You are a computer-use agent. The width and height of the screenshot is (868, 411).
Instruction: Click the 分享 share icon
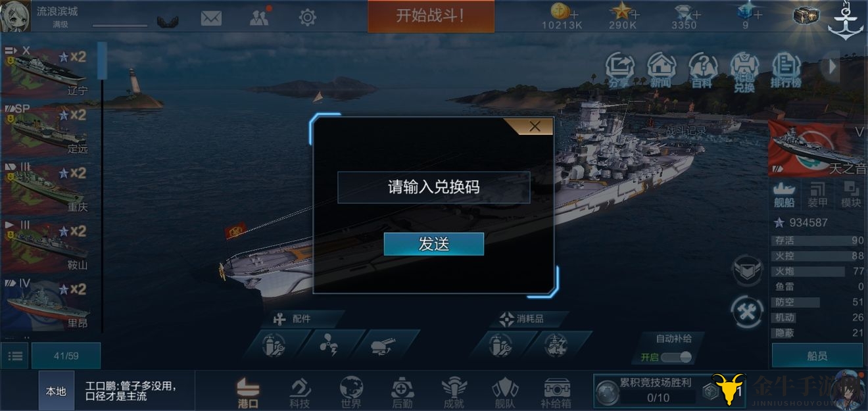619,70
